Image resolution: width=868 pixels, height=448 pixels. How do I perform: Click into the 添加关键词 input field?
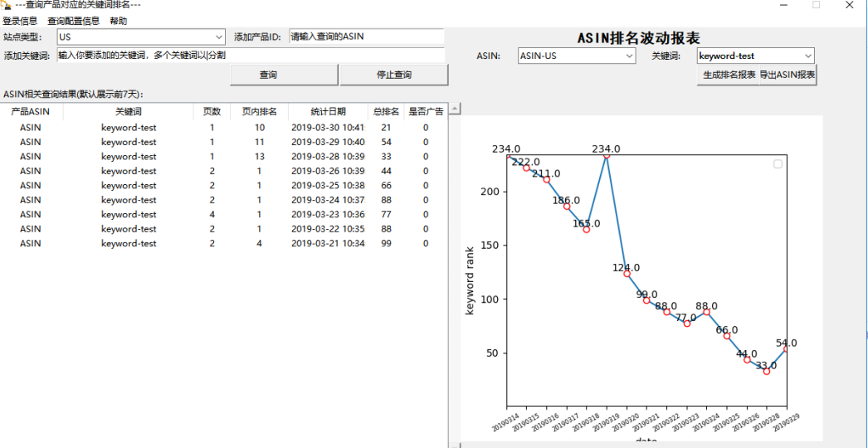pyautogui.click(x=249, y=56)
